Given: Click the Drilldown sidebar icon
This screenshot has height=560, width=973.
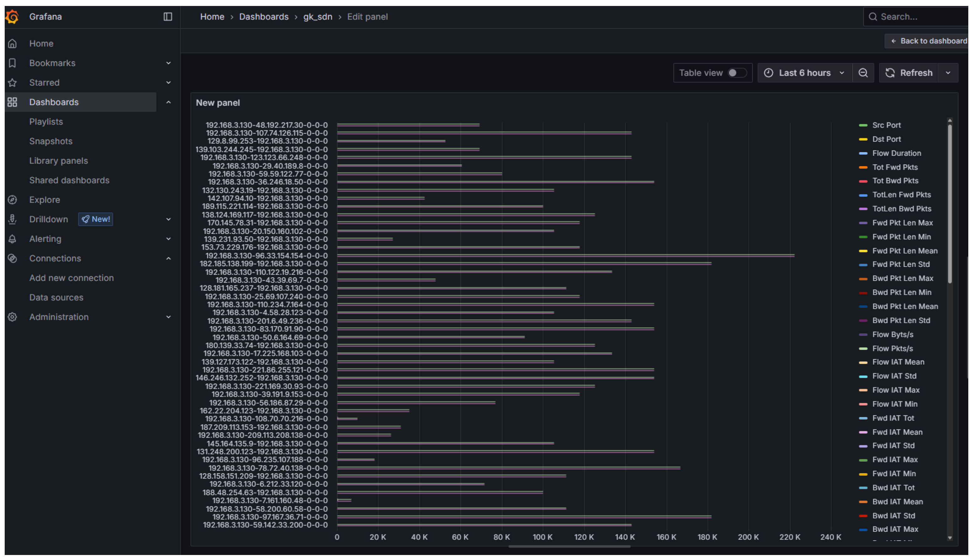Looking at the screenshot, I should tap(12, 219).
